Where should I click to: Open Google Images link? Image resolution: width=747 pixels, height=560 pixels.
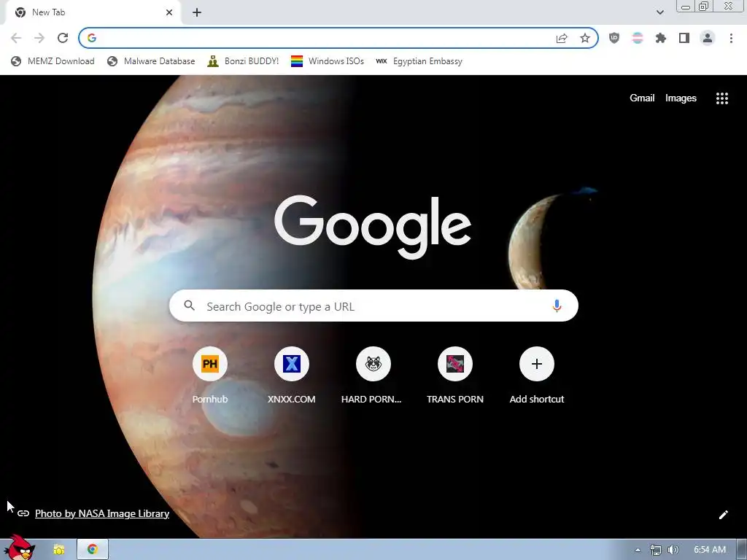click(x=681, y=98)
